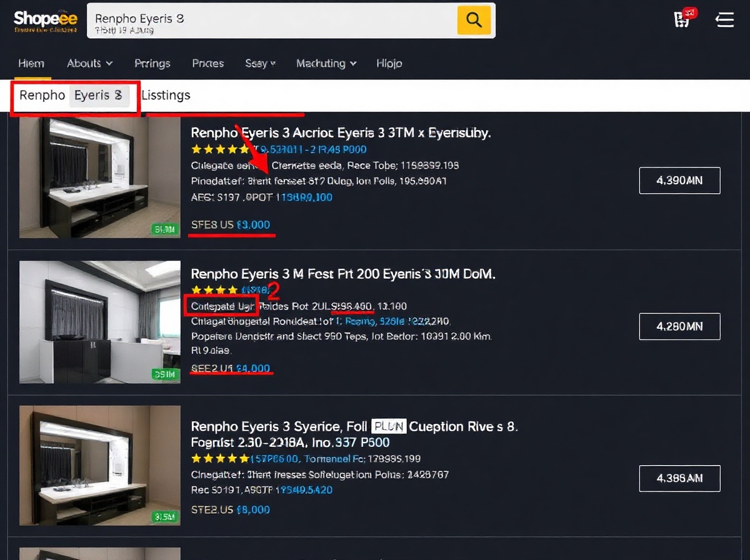Click price text SFE8 US 8,000
Viewport: 750px width, 560px height.
tap(231, 225)
